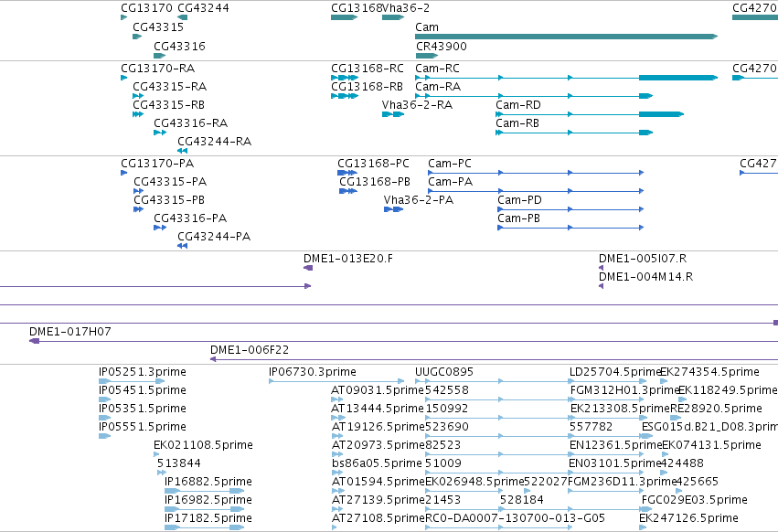The width and height of the screenshot is (778, 532).
Task: Select the CG43316 gene feature
Action: (x=159, y=56)
